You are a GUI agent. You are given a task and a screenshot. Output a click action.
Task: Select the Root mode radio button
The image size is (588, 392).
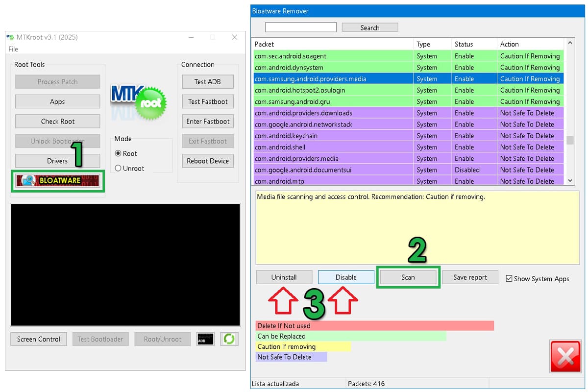click(118, 153)
